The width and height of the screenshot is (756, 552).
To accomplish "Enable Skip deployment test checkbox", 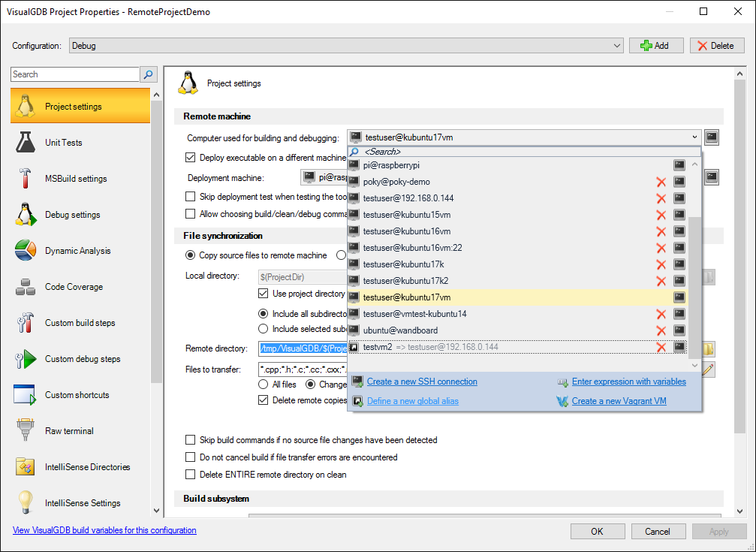I will click(x=191, y=196).
